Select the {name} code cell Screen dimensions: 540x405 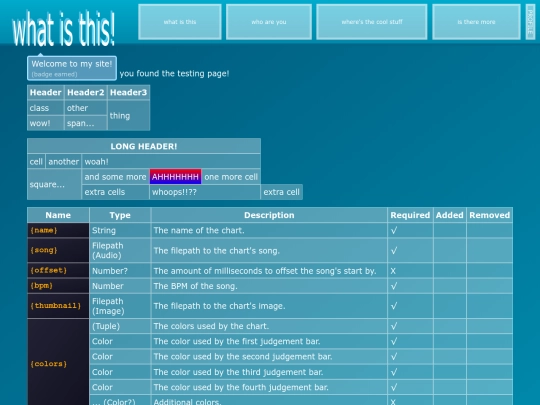click(58, 230)
